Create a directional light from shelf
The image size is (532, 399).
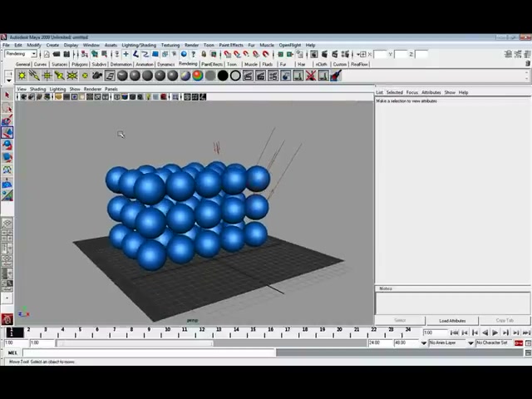point(34,76)
